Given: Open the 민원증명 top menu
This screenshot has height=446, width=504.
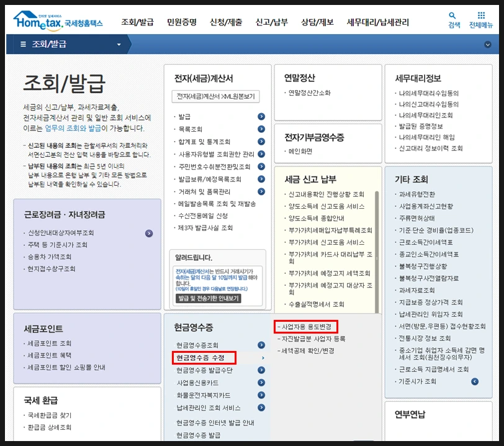Looking at the screenshot, I should (182, 22).
